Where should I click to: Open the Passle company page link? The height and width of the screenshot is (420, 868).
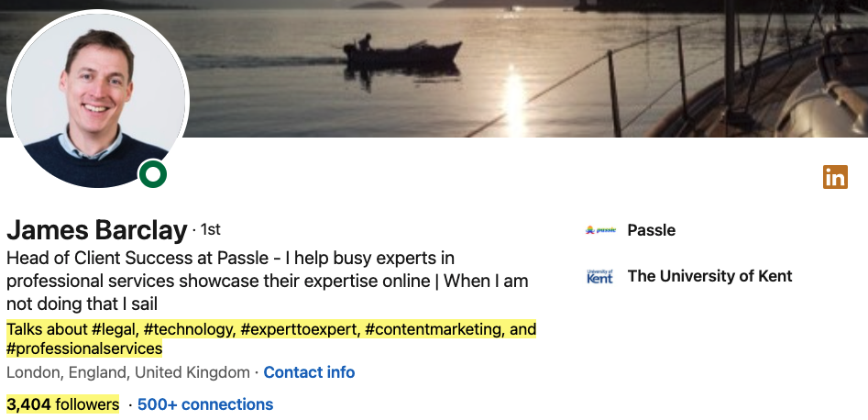[x=651, y=230]
